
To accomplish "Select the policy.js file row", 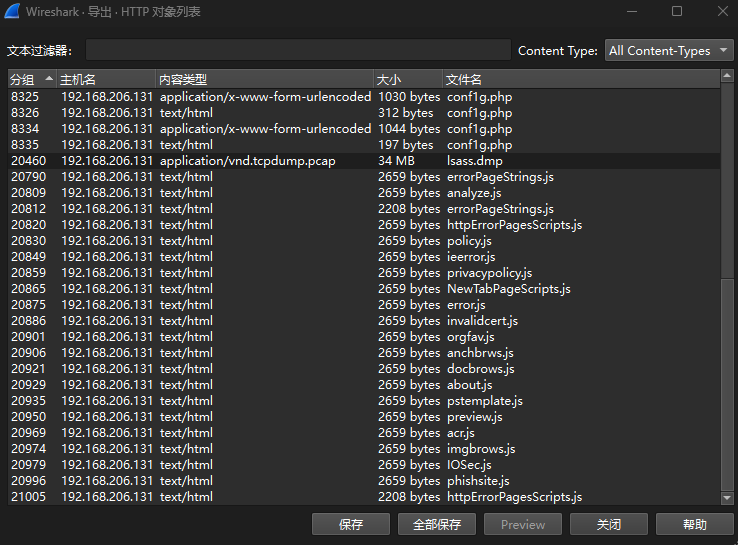I will [x=364, y=241].
